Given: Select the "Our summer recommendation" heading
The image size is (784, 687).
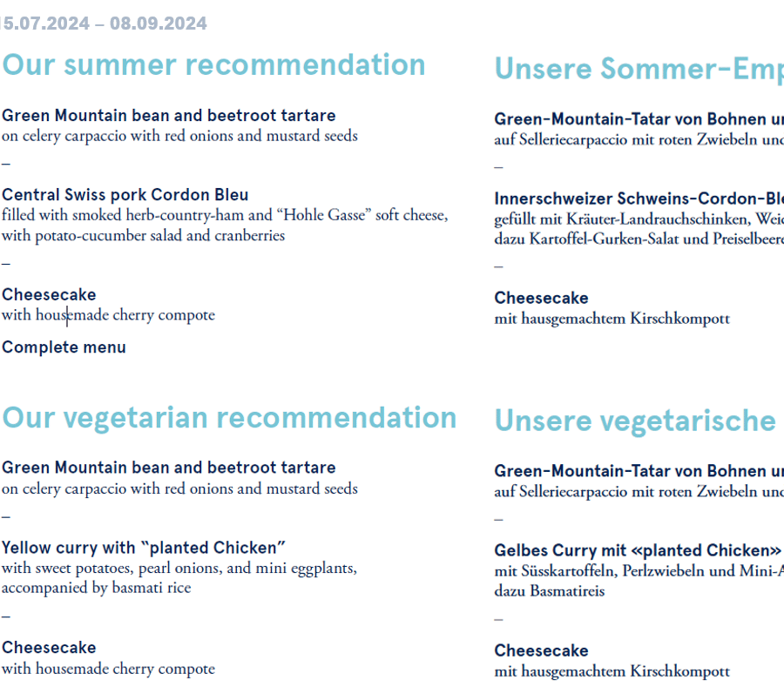Looking at the screenshot, I should point(213,65).
